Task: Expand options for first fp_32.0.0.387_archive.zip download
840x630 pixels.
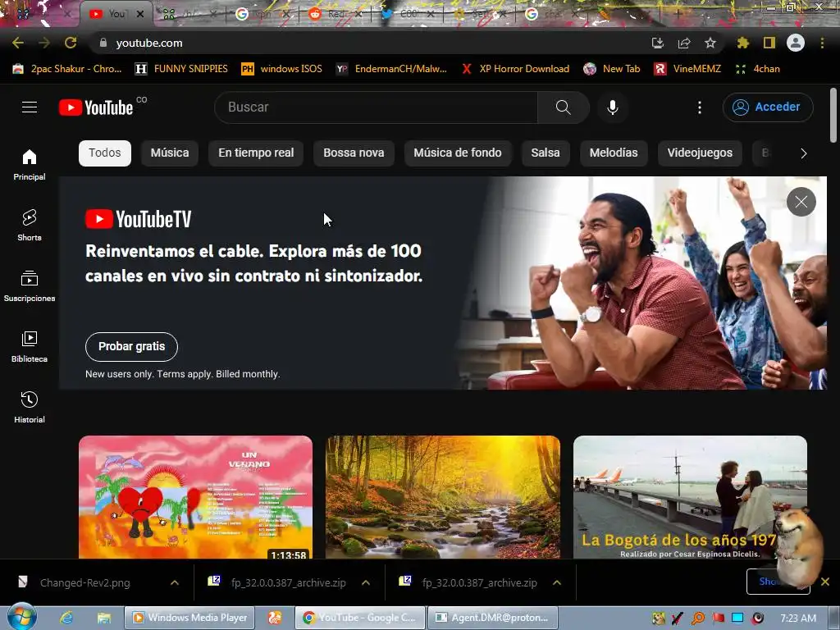Action: (x=366, y=582)
